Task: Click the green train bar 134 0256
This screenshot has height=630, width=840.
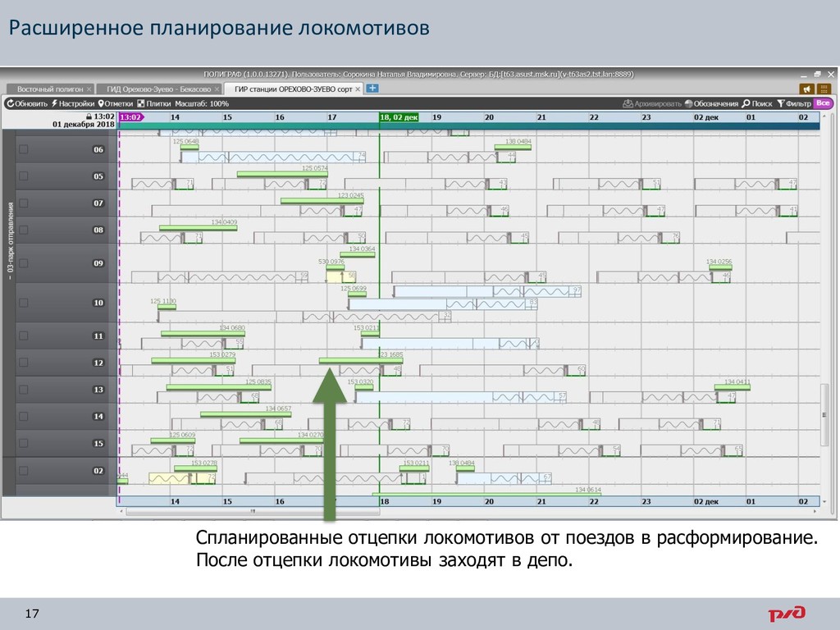Action: (x=720, y=267)
